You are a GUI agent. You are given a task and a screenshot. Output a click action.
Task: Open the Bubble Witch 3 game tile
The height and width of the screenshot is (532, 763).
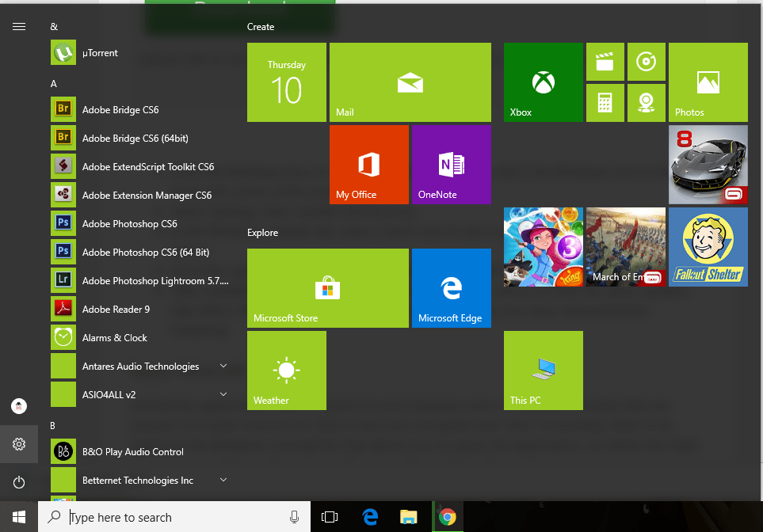click(544, 247)
